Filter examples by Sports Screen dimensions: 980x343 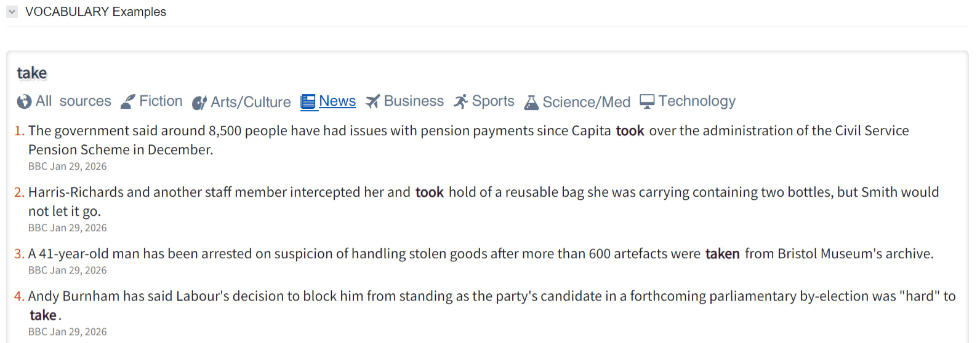pyautogui.click(x=493, y=101)
